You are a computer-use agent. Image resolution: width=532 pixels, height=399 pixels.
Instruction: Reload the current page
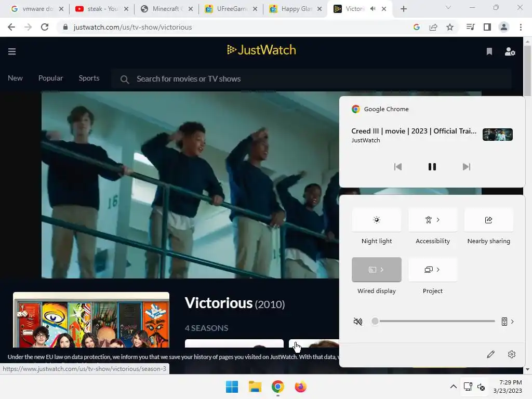pos(45,27)
